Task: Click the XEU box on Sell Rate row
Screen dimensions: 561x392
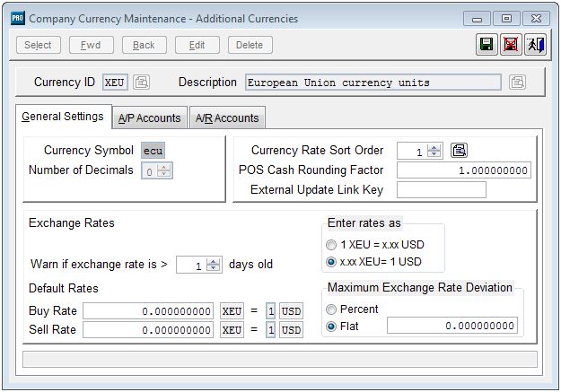Action: (x=232, y=329)
